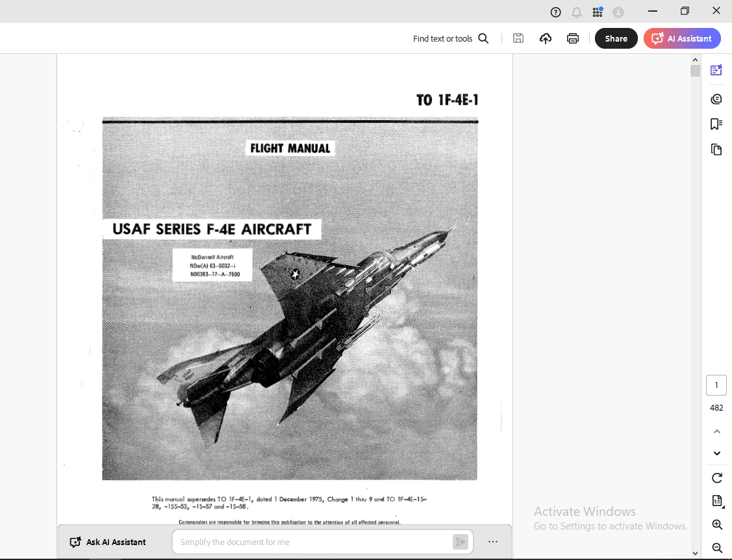Open the generative AI summary panel
This screenshot has height=560, width=732.
pyautogui.click(x=716, y=70)
